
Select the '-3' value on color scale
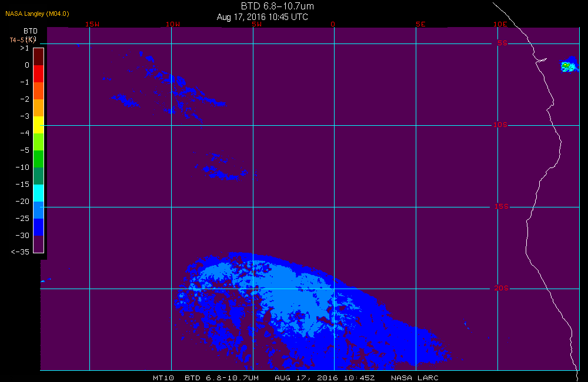click(24, 116)
